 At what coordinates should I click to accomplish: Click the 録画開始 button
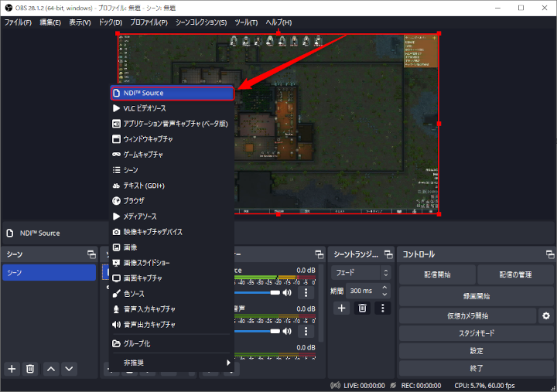pos(477,296)
